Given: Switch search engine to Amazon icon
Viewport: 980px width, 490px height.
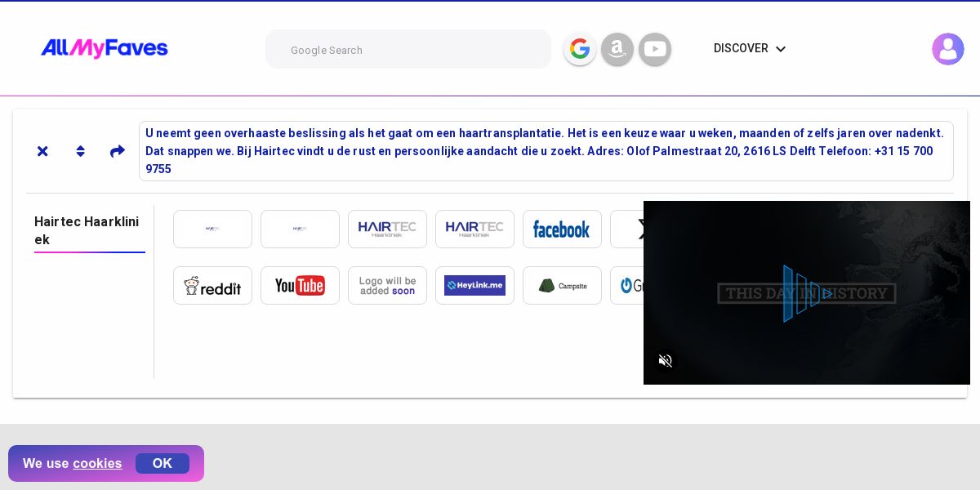Looking at the screenshot, I should [617, 49].
